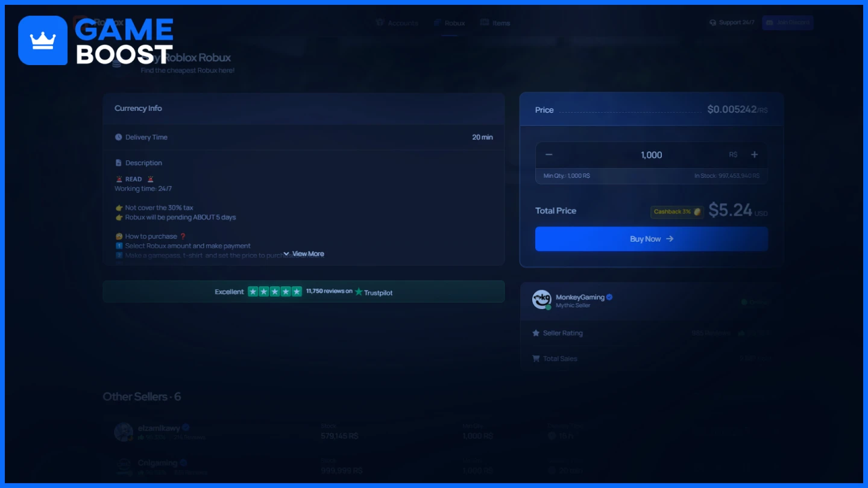Click the "Seller Rating" label
Image resolution: width=868 pixels, height=488 pixels.
[563, 333]
